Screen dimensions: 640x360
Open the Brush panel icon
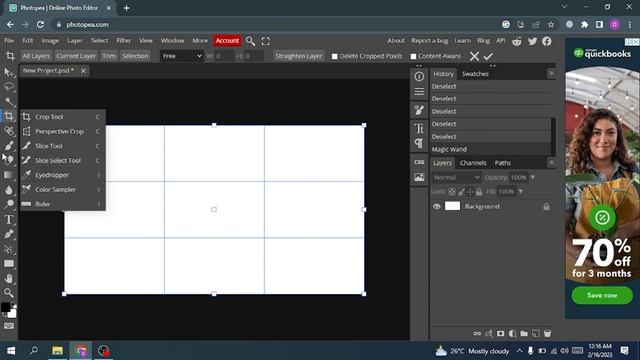(x=419, y=110)
